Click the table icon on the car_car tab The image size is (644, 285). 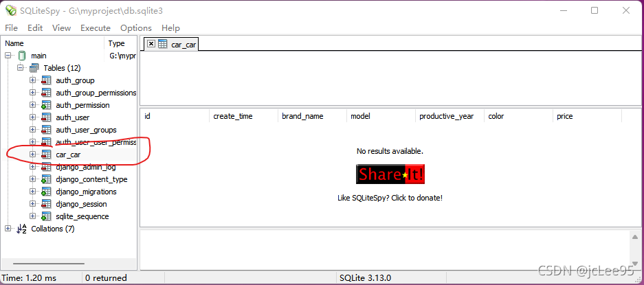(x=163, y=44)
